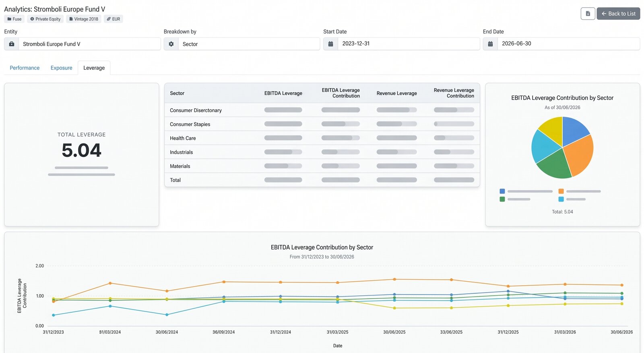Viewport: 644px width, 353px height.
Task: Toggle the light blue legend swatch under pie
Action: pyautogui.click(x=561, y=199)
